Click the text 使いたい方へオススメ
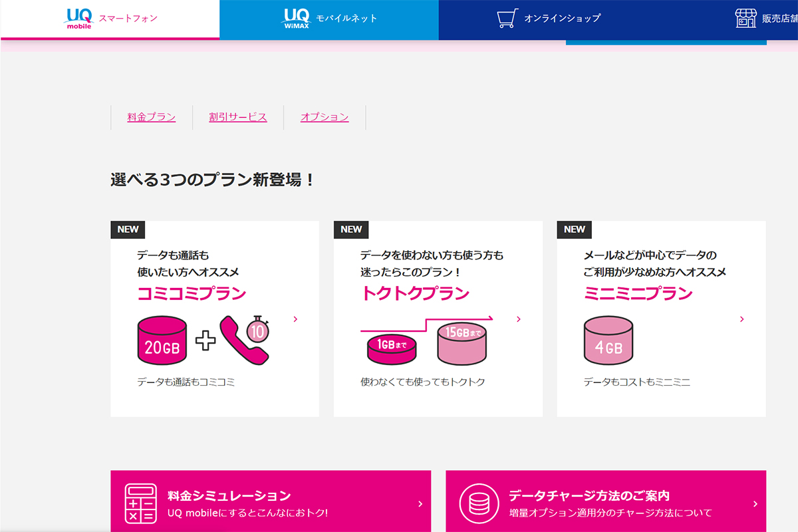Image resolution: width=798 pixels, height=532 pixels. coord(188,272)
